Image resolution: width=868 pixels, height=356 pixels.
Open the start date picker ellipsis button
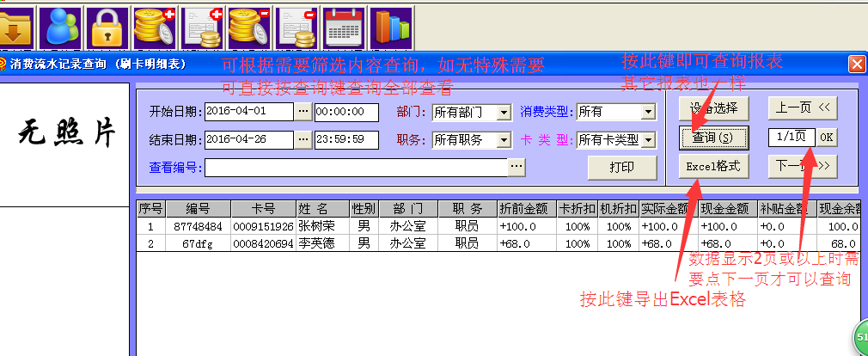click(303, 111)
